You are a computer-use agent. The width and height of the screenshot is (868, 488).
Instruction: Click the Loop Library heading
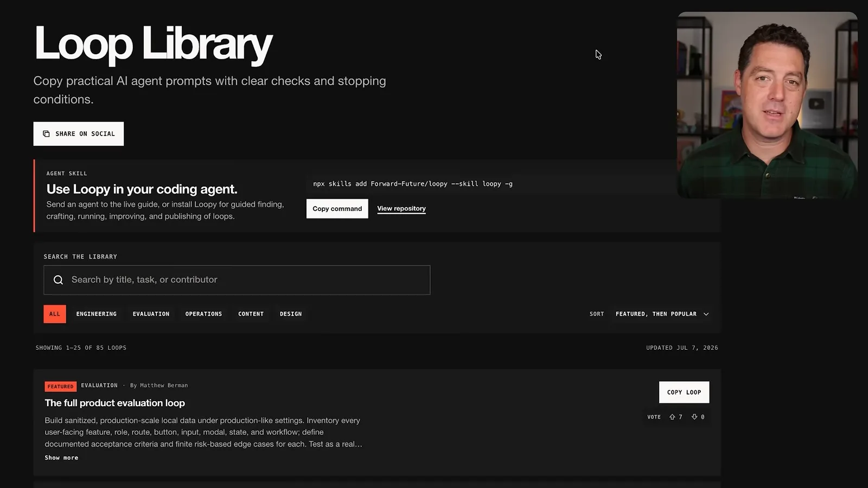153,44
